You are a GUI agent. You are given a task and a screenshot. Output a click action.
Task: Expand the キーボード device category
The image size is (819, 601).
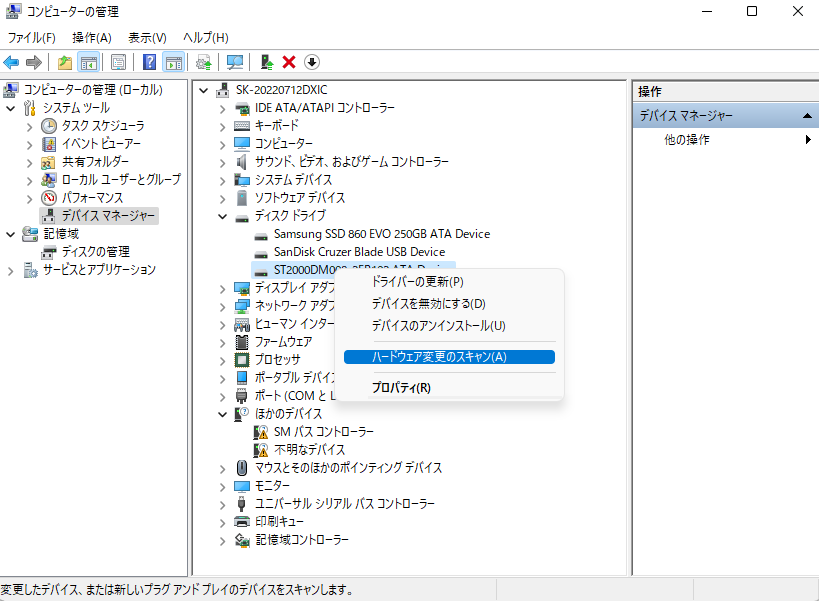point(223,126)
